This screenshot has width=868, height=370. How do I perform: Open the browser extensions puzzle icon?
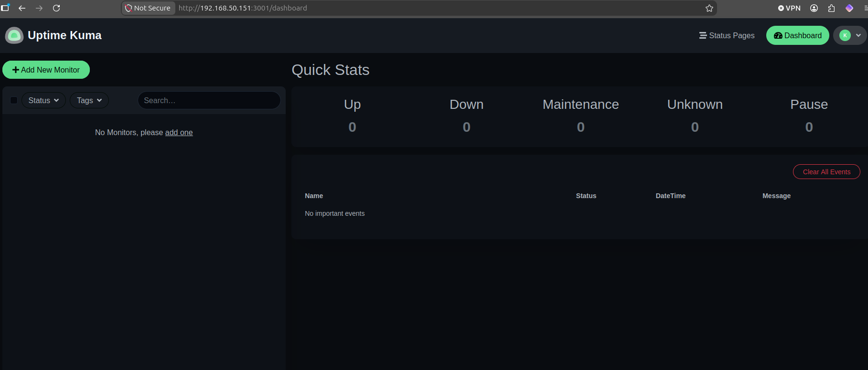(x=831, y=8)
